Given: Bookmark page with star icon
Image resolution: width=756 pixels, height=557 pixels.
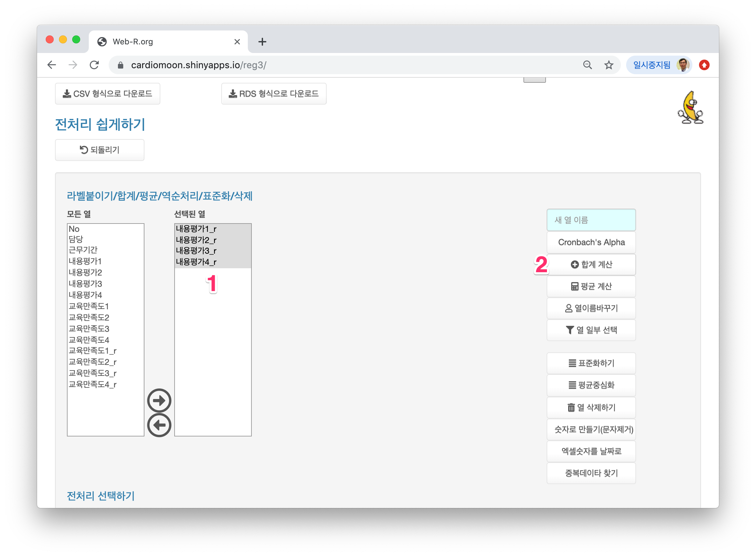Looking at the screenshot, I should point(608,65).
